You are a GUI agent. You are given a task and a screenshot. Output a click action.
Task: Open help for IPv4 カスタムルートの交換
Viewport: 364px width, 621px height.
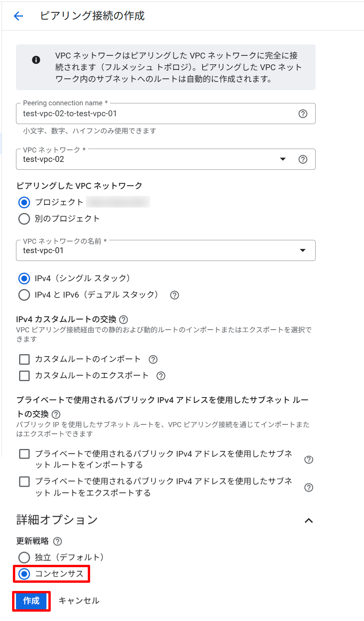[x=124, y=319]
